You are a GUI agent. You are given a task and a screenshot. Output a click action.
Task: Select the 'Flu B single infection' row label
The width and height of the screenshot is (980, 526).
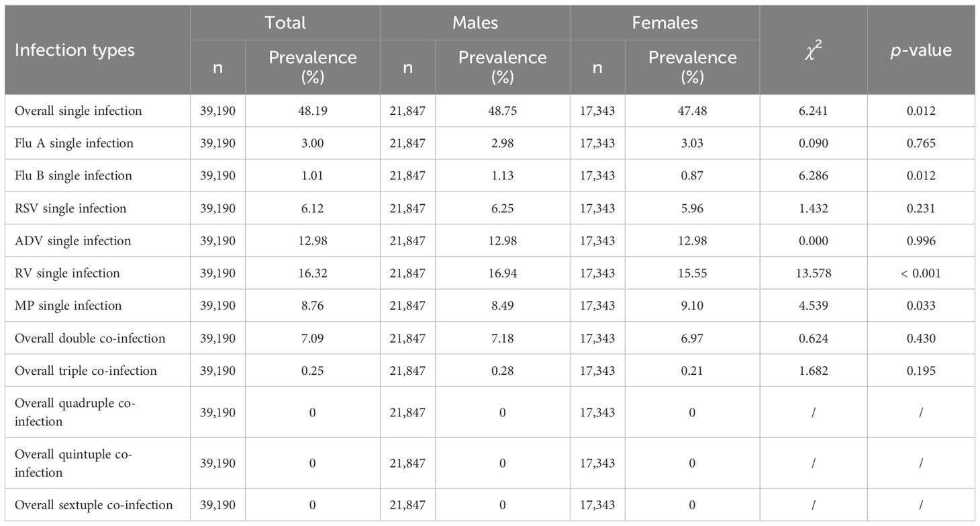pyautogui.click(x=73, y=175)
